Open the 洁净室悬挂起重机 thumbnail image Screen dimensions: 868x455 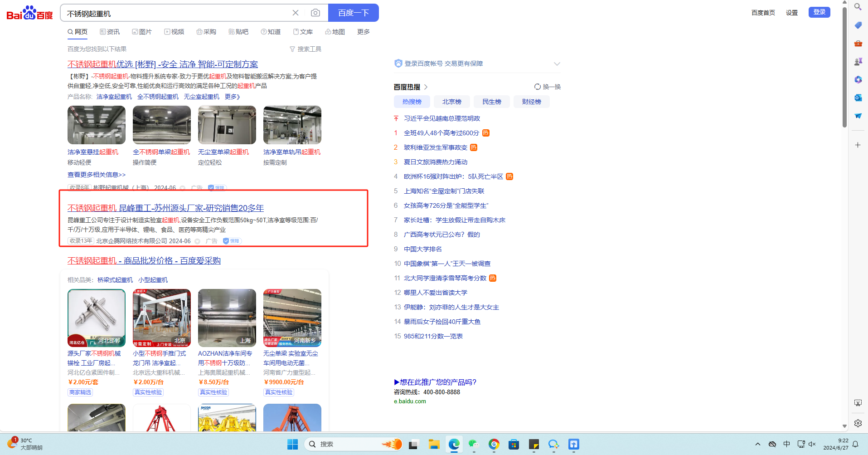pos(97,125)
